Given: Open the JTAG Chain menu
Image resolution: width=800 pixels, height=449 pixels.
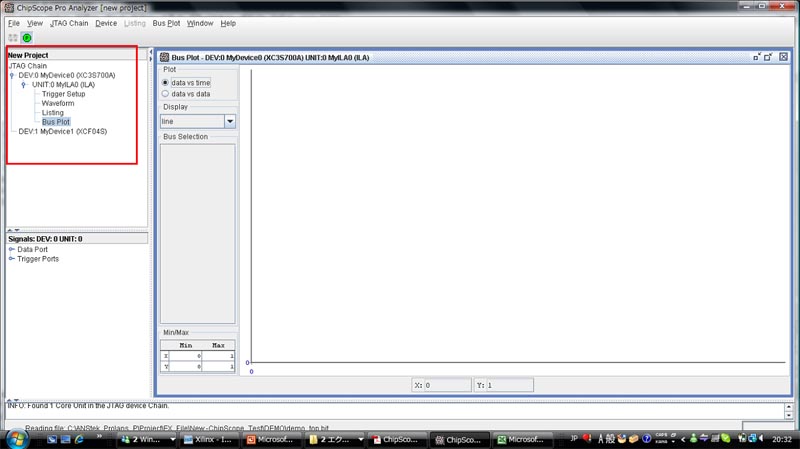Looking at the screenshot, I should pyautogui.click(x=69, y=23).
